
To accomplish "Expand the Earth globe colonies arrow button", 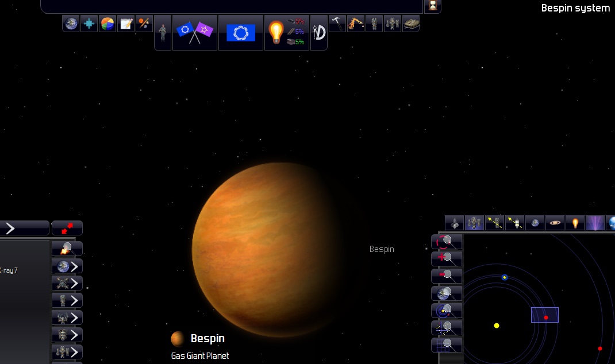I will (x=67, y=266).
